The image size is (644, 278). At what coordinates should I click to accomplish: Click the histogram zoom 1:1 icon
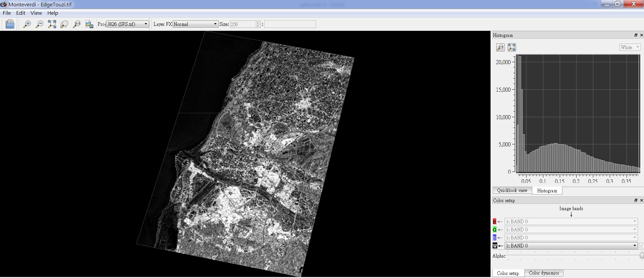pyautogui.click(x=500, y=47)
